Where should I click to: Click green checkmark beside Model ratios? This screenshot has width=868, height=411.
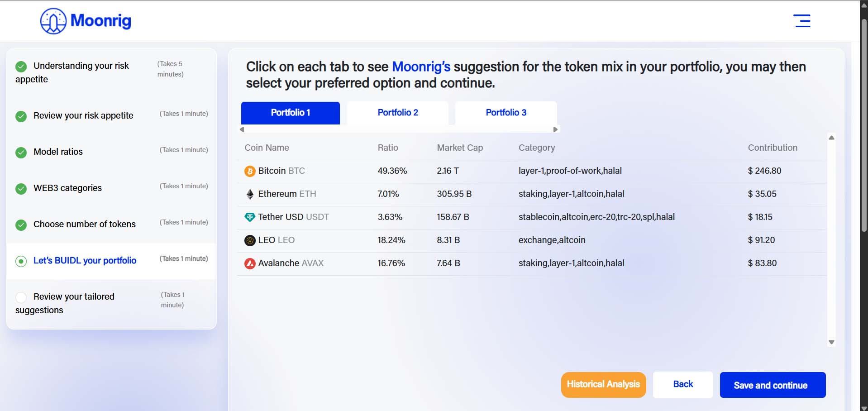21,153
